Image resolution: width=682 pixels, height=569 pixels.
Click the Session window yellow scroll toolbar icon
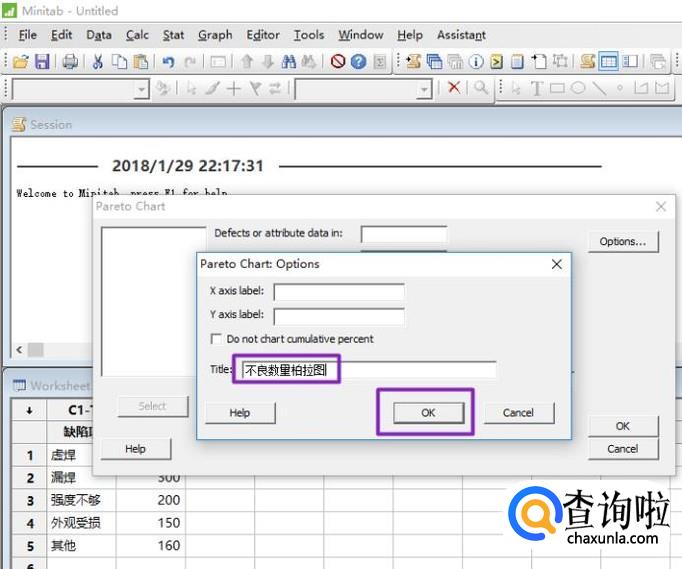click(588, 62)
